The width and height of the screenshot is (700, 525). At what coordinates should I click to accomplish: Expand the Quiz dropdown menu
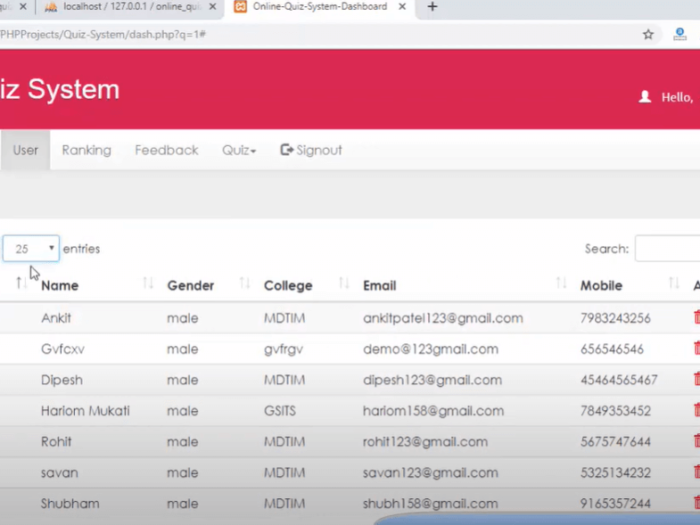239,150
